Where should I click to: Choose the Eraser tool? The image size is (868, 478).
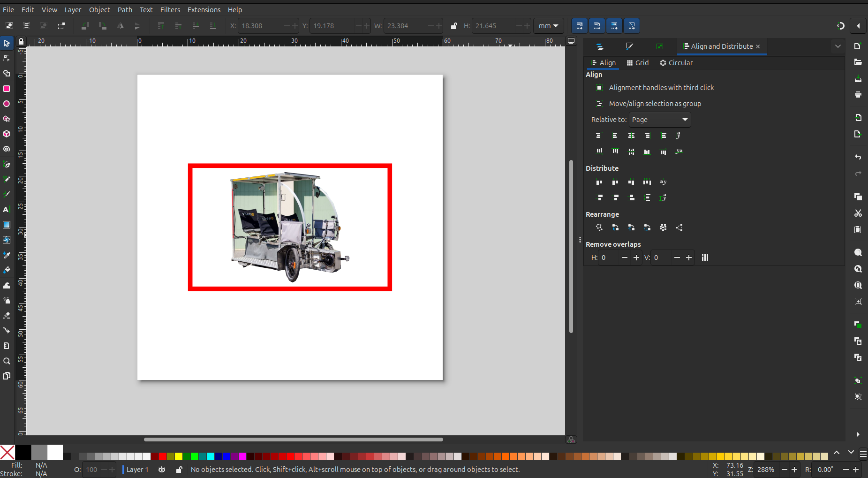(x=7, y=315)
